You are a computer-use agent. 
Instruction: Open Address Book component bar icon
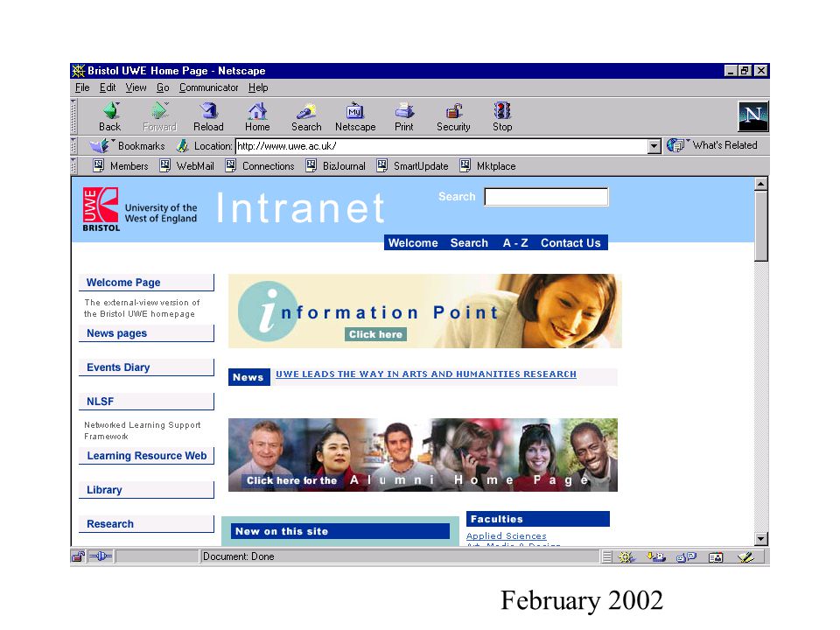coord(716,557)
